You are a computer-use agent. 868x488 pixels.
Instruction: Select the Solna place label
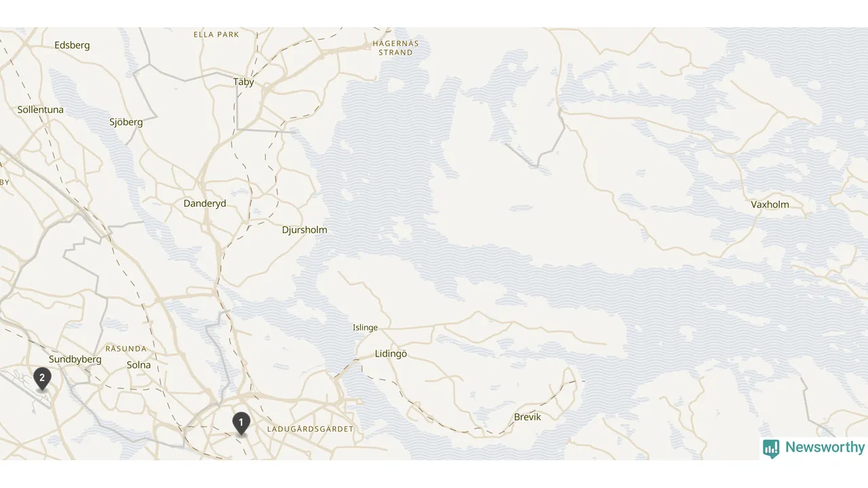tap(139, 365)
